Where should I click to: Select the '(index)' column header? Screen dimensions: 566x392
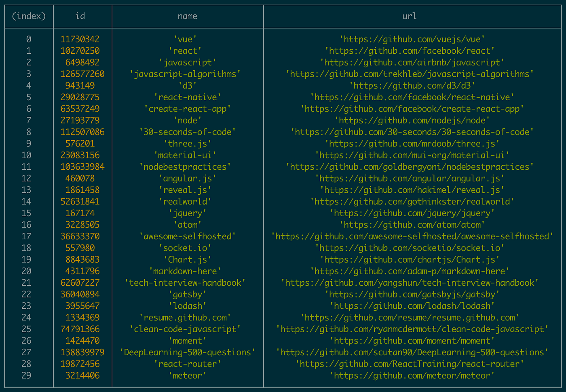[28, 16]
